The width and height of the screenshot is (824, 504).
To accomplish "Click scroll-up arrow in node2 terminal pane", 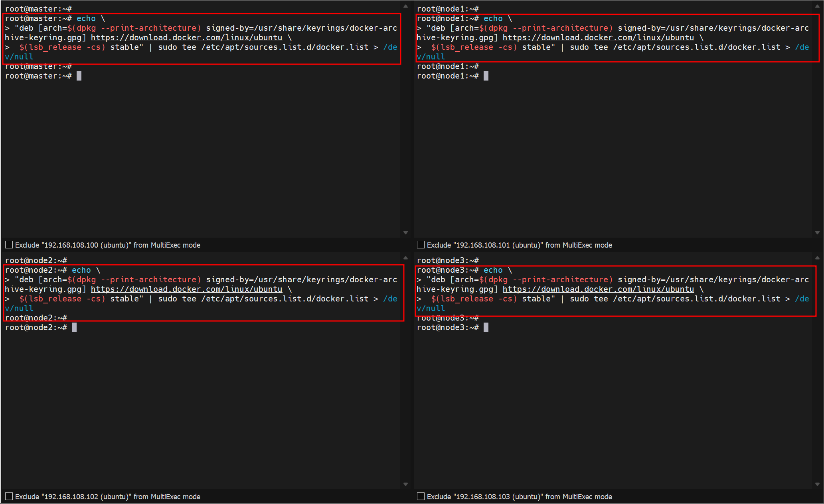I will [405, 258].
